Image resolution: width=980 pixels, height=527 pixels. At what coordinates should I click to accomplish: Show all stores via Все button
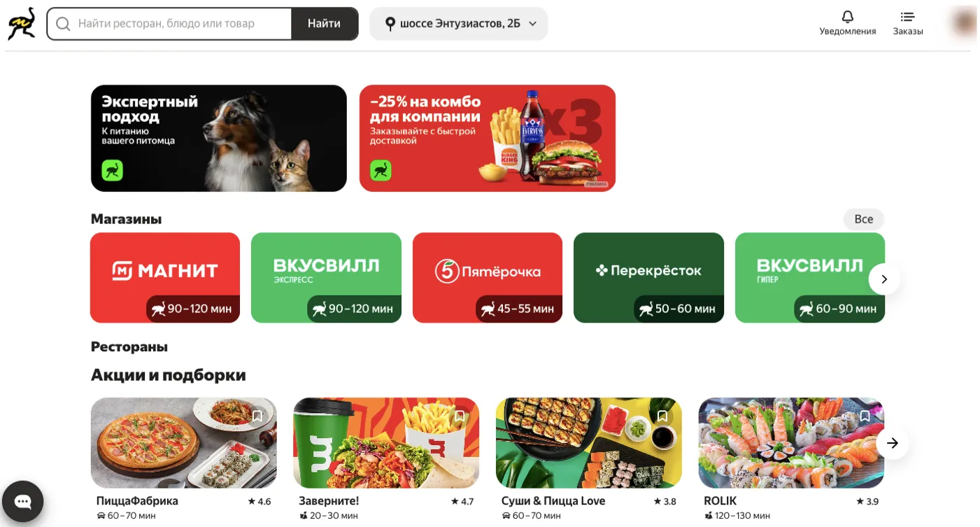pos(864,219)
